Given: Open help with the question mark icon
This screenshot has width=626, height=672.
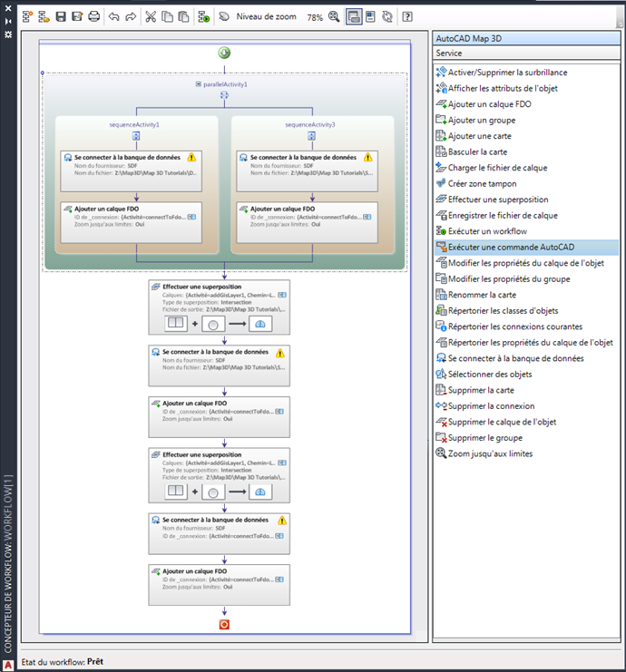Looking at the screenshot, I should point(407,16).
